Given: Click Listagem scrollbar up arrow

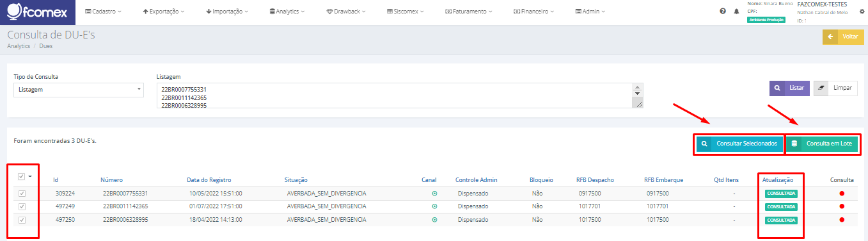Looking at the screenshot, I should pyautogui.click(x=638, y=87).
